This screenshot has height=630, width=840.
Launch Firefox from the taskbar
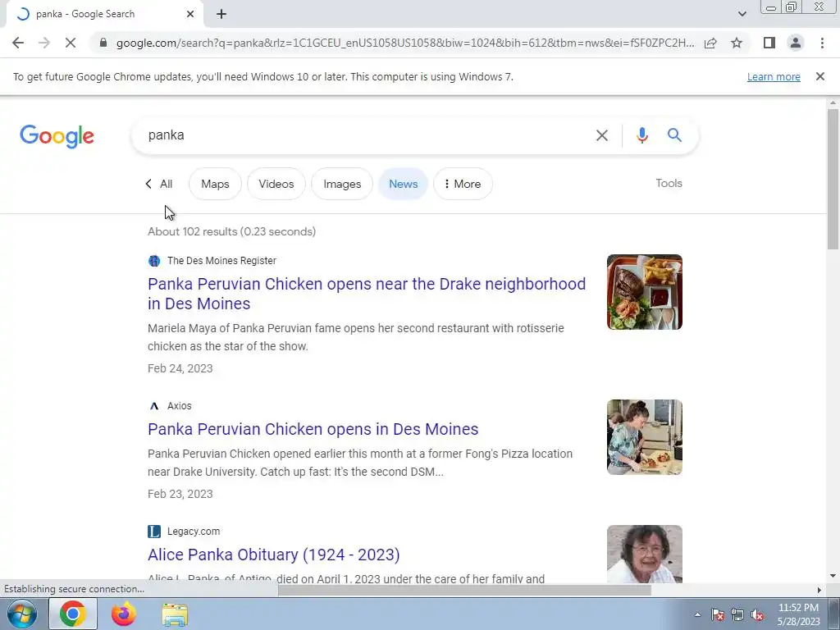(123, 614)
